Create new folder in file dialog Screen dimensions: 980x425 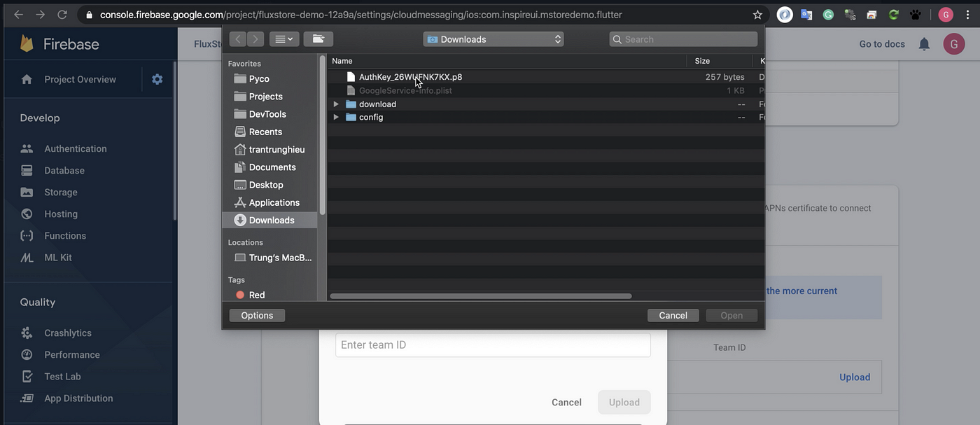click(x=318, y=39)
